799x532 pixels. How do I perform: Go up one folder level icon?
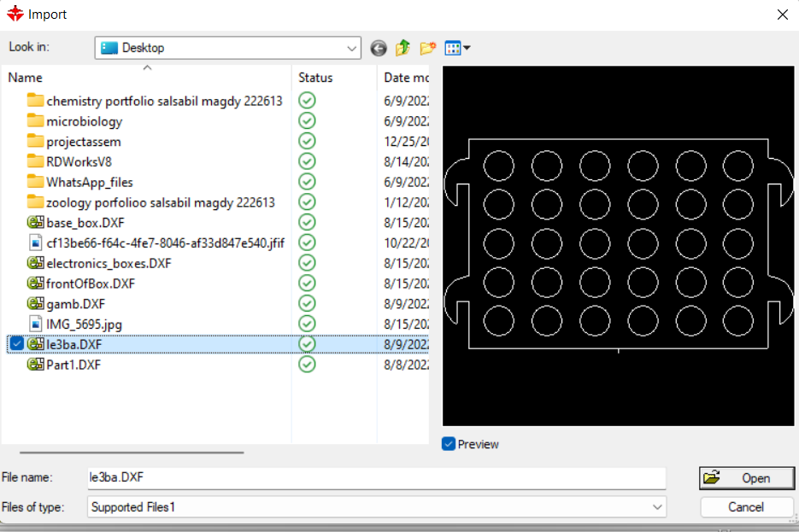pos(402,49)
